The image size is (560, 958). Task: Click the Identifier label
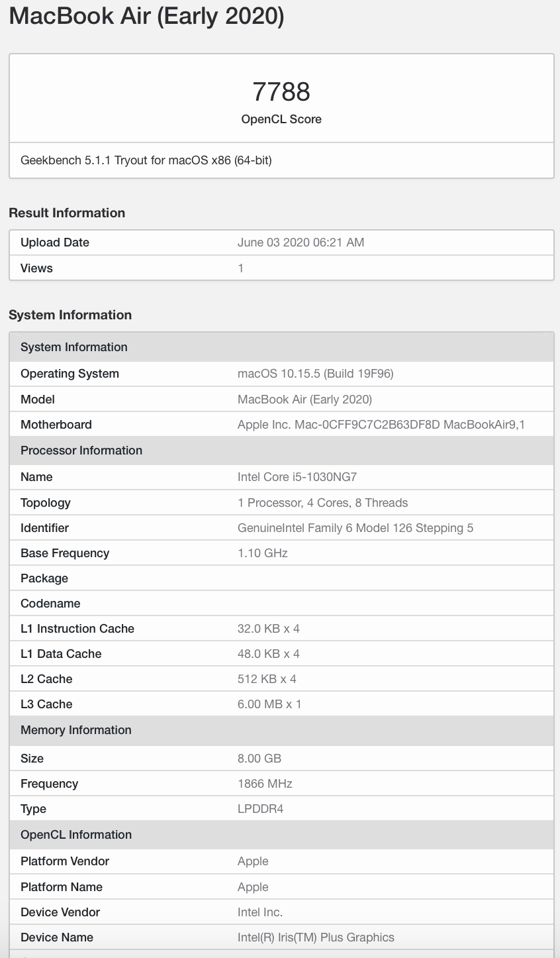click(44, 528)
